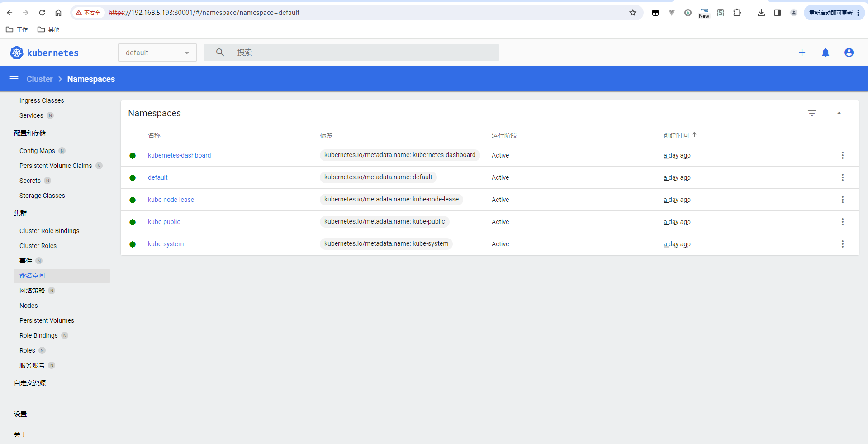Click the browser back arrow
868x444 pixels.
(9, 13)
